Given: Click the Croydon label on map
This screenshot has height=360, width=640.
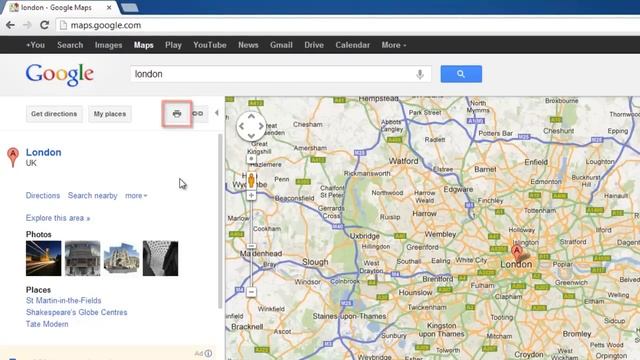Looking at the screenshot, I should click(529, 355).
